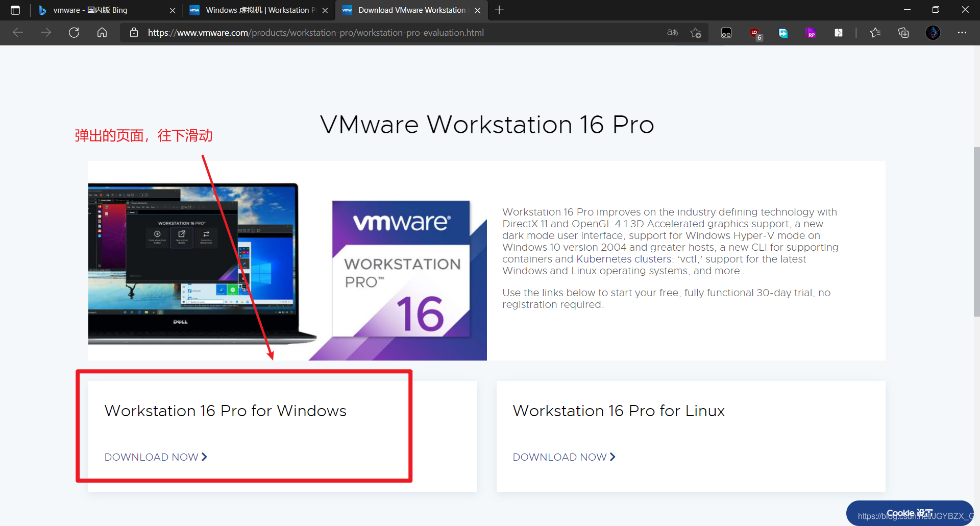
Task: Open the browser home page
Action: tap(102, 33)
